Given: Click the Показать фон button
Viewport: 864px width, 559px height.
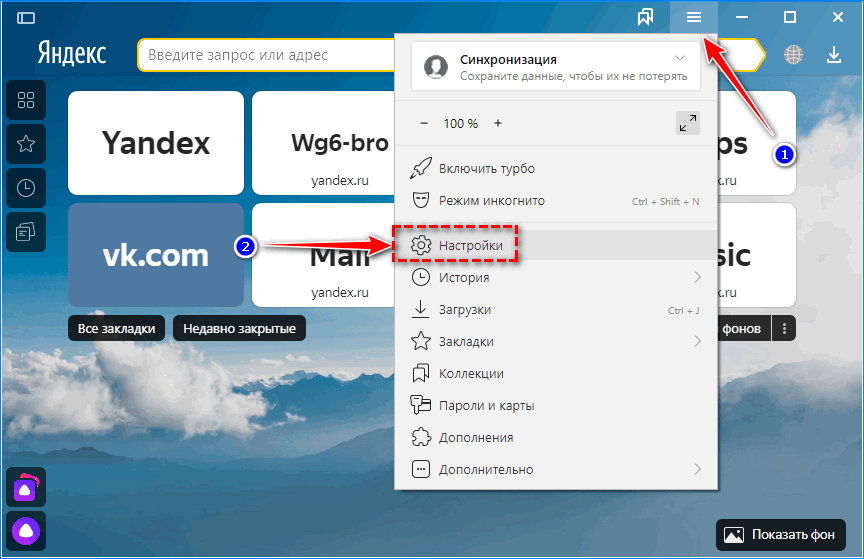Looking at the screenshot, I should [780, 534].
